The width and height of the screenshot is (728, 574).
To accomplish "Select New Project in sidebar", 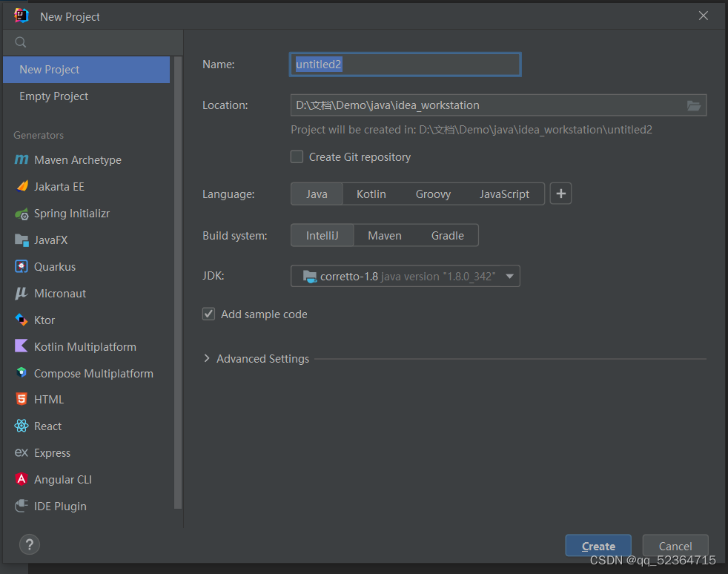I will [86, 70].
